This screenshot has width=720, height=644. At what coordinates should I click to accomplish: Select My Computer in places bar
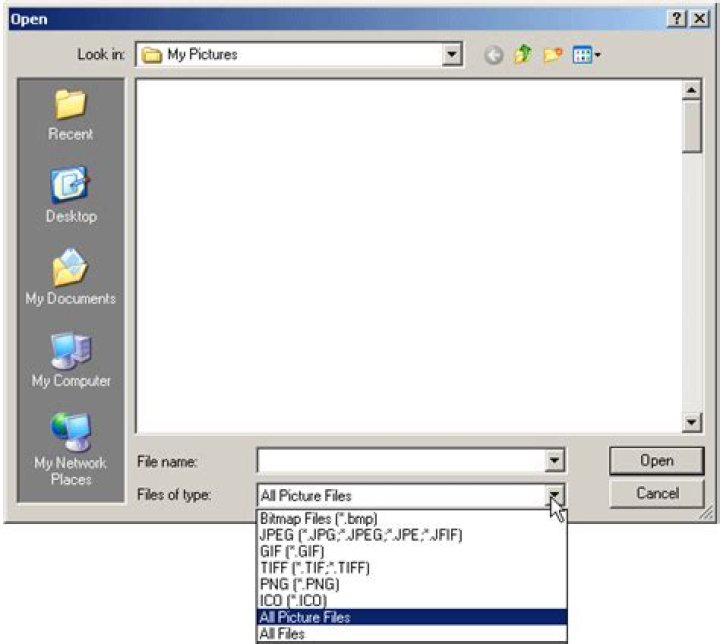pos(71,353)
